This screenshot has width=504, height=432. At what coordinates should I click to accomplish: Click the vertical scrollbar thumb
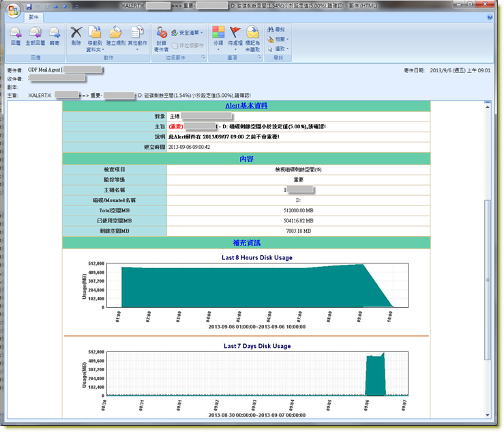click(488, 280)
